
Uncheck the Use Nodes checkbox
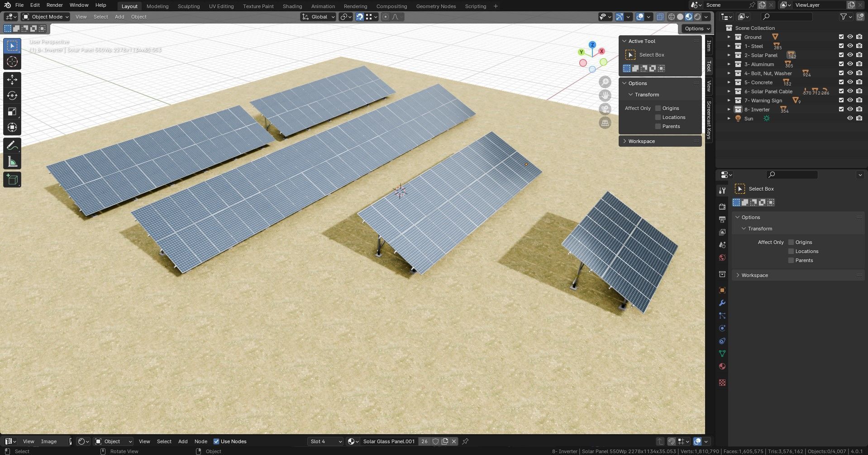[216, 441]
